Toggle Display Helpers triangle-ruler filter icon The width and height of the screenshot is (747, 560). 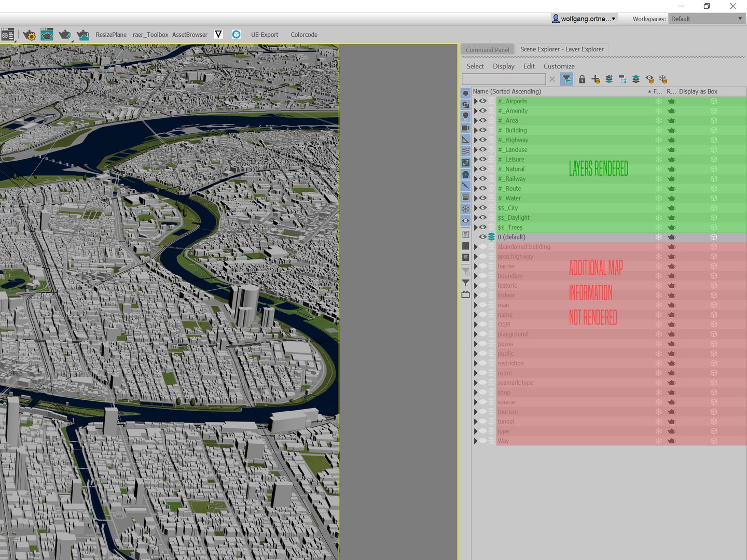(465, 139)
